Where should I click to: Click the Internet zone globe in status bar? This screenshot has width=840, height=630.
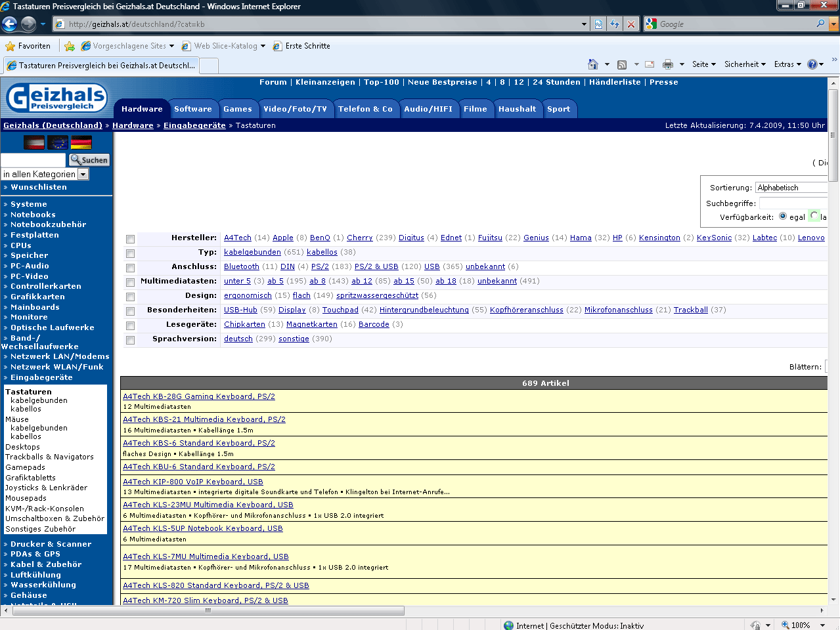point(508,625)
